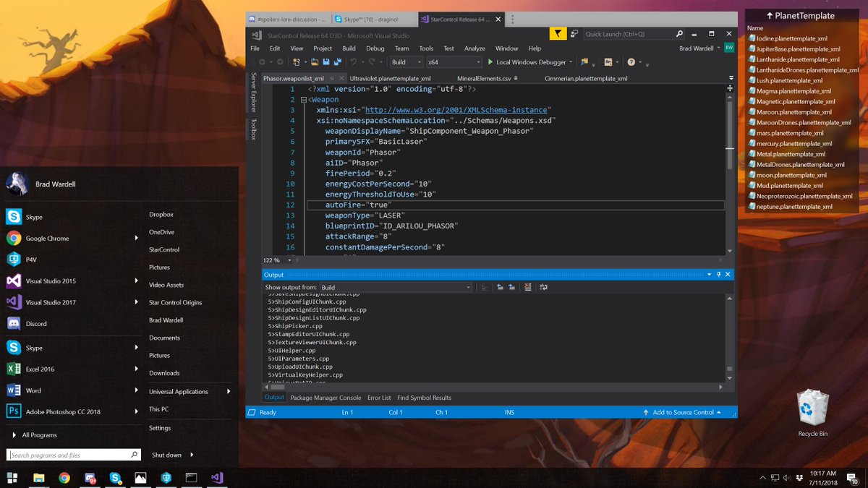Click the Quick Launch search magnifier icon
This screenshot has width=868, height=488.
(679, 33)
